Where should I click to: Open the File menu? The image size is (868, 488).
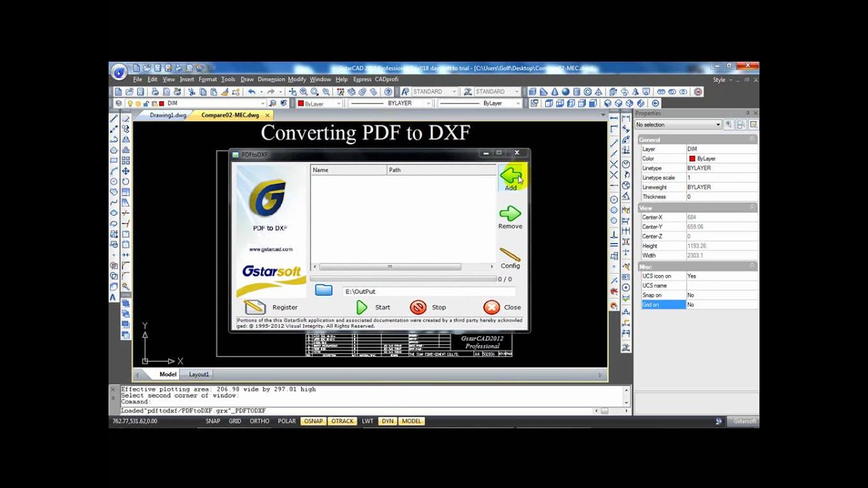pyautogui.click(x=138, y=79)
